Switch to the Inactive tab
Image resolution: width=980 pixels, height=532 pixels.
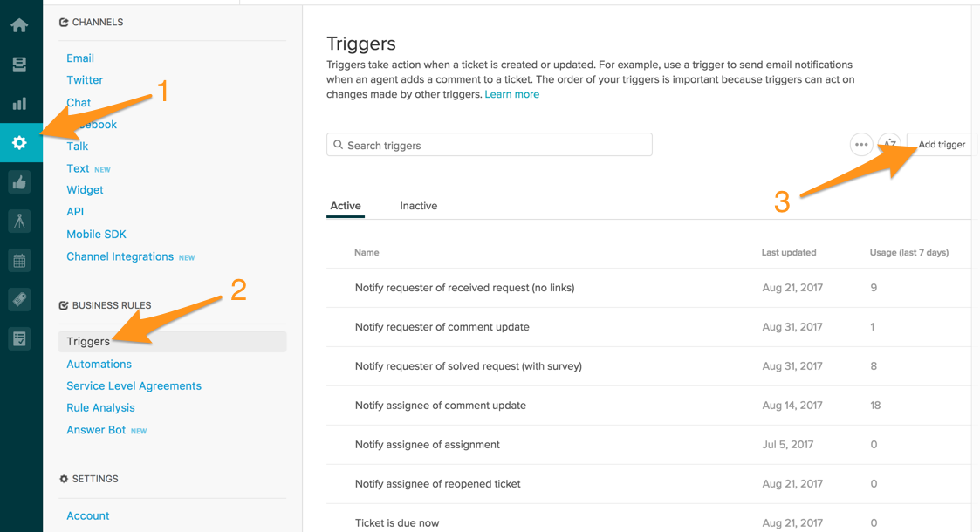pos(419,206)
